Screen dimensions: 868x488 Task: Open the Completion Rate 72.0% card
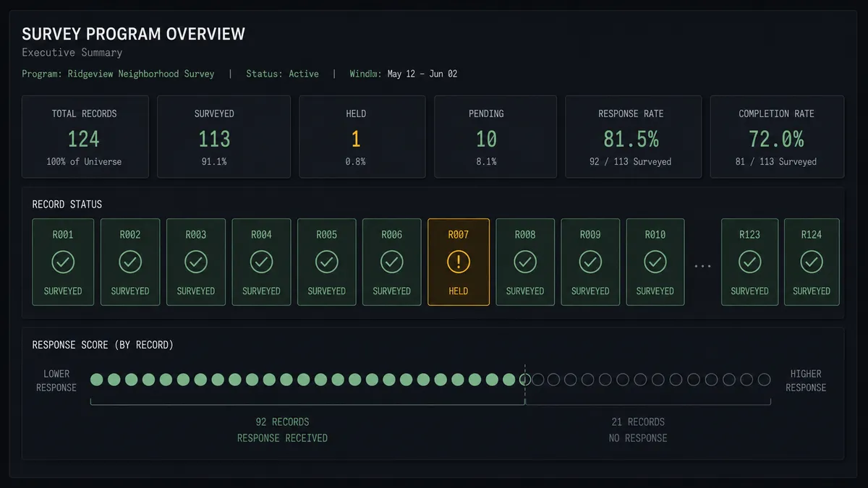point(777,137)
